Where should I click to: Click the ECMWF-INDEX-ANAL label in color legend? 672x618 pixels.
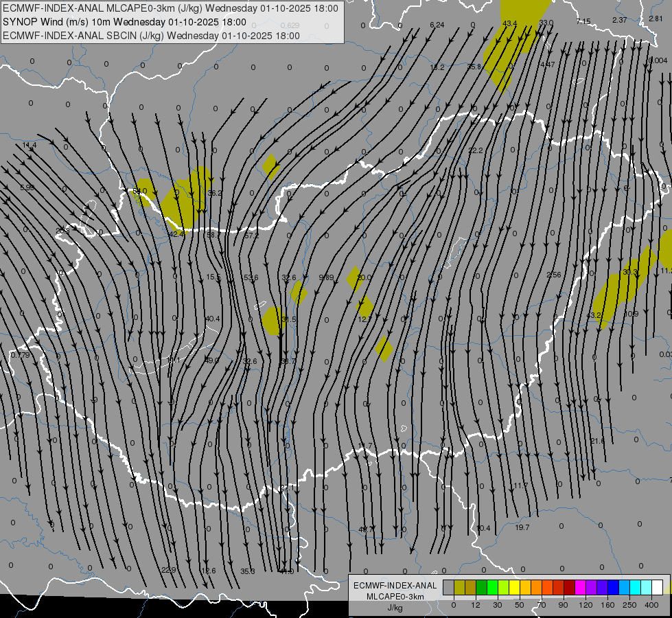[x=395, y=586]
